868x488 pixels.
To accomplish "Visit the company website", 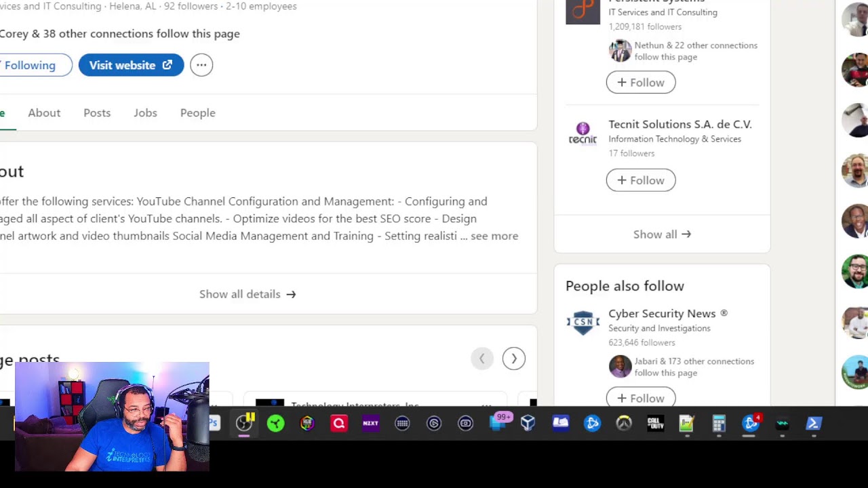I will click(131, 65).
